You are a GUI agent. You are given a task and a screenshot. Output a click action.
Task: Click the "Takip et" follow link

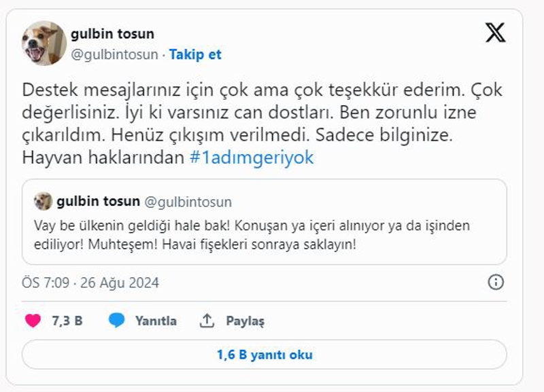[195, 54]
